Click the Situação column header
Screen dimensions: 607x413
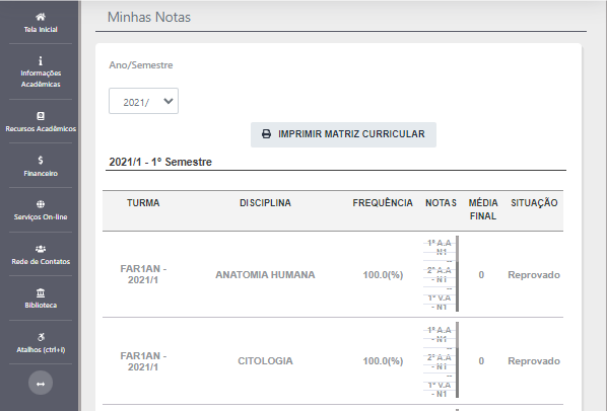coord(534,203)
